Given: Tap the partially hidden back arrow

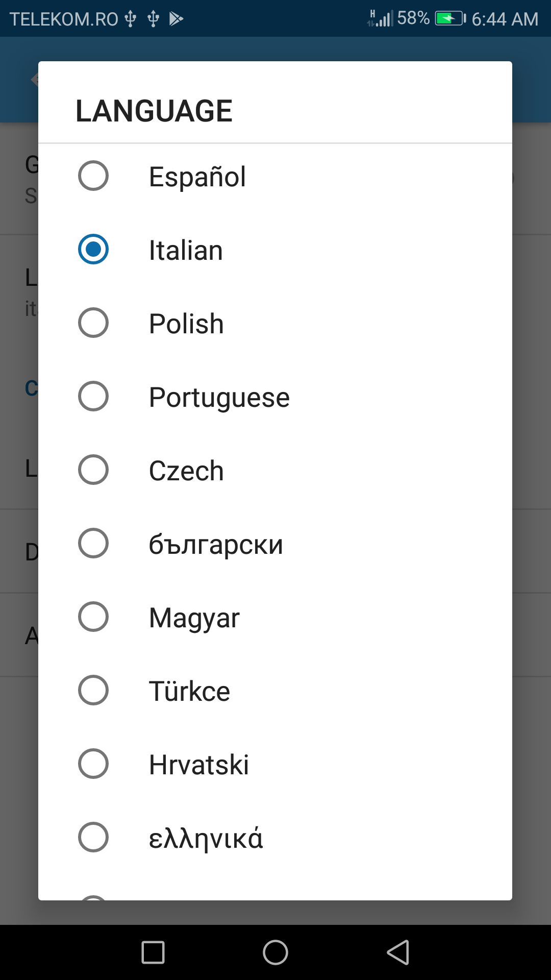Looking at the screenshot, I should click(x=35, y=80).
